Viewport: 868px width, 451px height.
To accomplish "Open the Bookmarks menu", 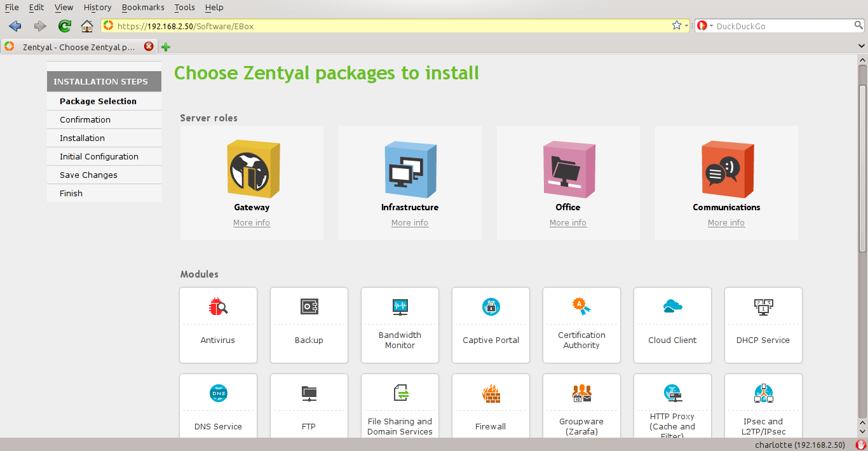I will 143,7.
